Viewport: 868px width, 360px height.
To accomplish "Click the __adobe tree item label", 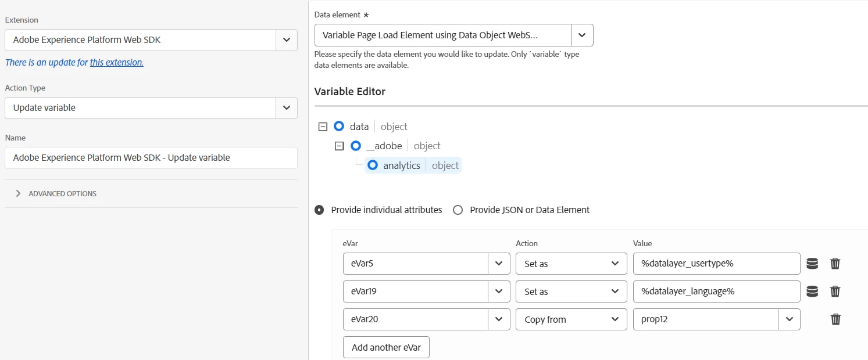I will [384, 146].
